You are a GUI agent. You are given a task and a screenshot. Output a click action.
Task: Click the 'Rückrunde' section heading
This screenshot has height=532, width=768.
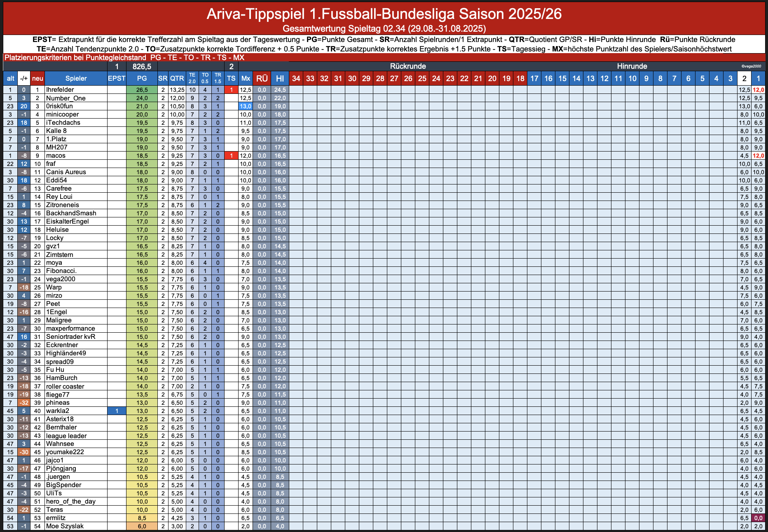408,66
